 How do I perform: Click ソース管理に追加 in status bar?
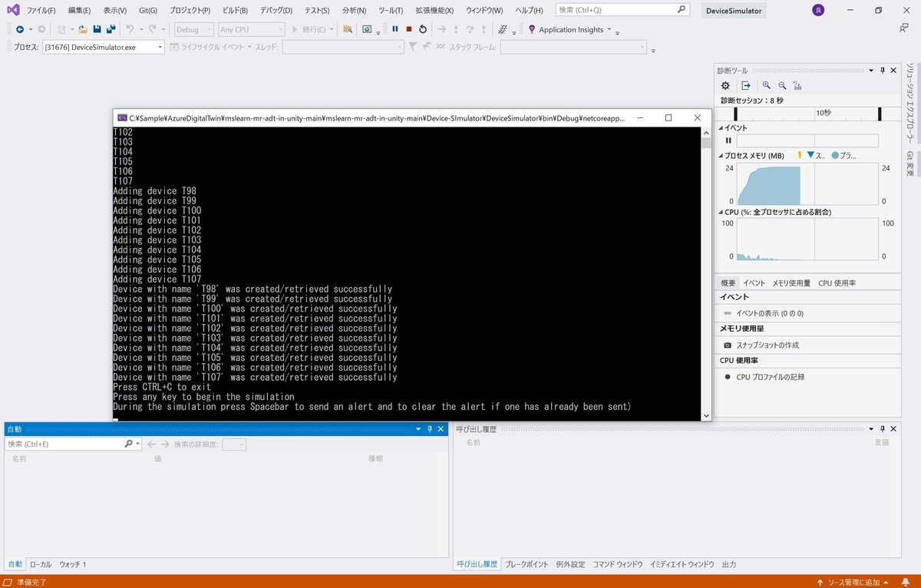point(854,582)
